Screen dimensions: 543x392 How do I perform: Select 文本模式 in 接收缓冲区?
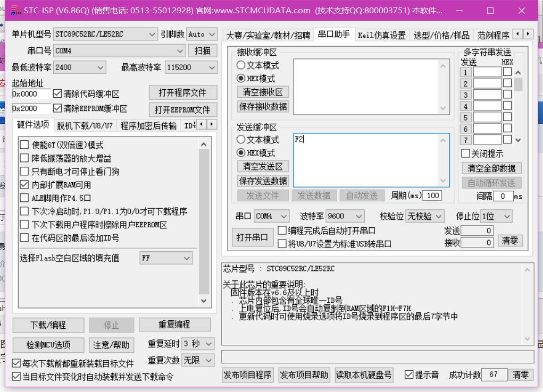(x=241, y=65)
